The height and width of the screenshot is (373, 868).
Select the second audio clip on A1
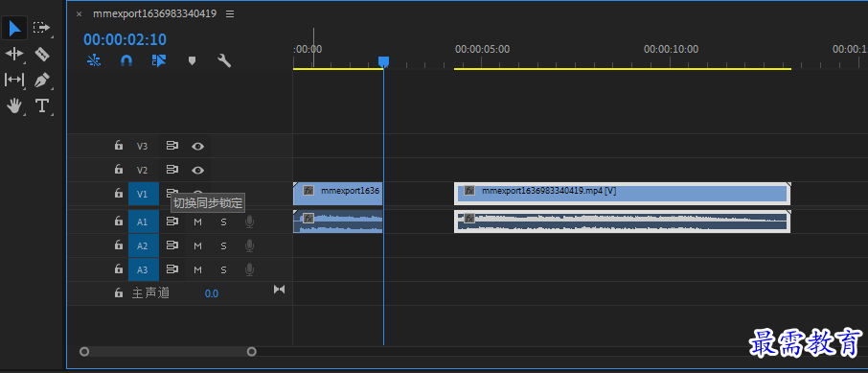coord(622,221)
